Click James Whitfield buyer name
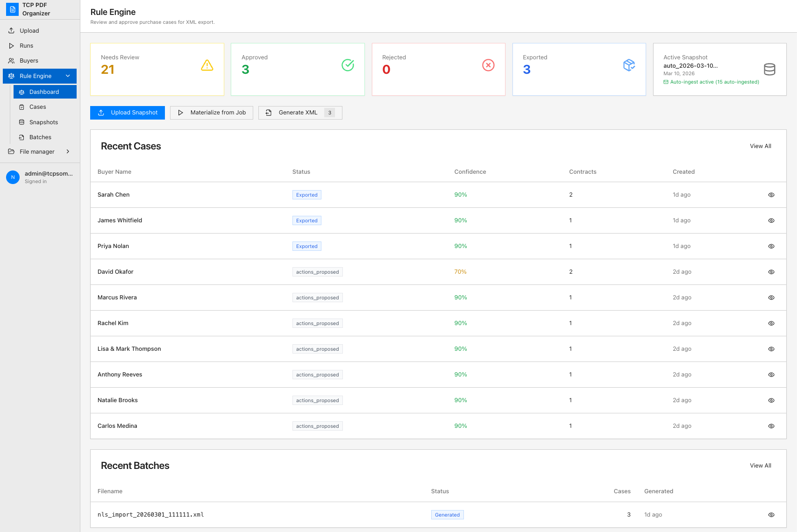Viewport: 797px width, 532px height. click(120, 220)
